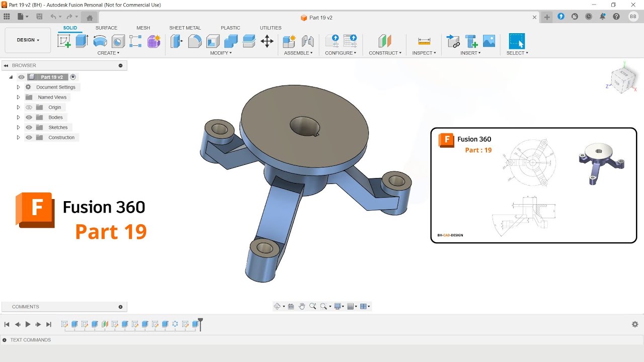Select the Hole tool

[x=118, y=41]
